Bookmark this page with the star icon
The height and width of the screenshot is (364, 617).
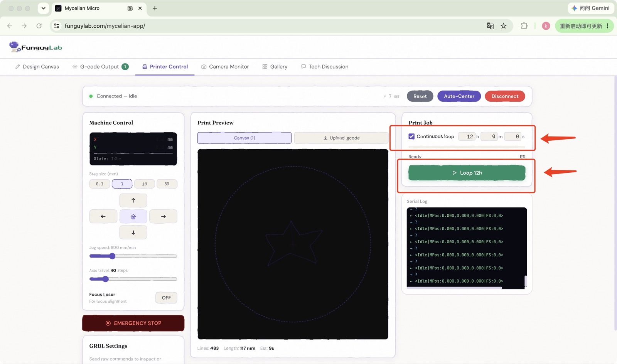coord(503,26)
